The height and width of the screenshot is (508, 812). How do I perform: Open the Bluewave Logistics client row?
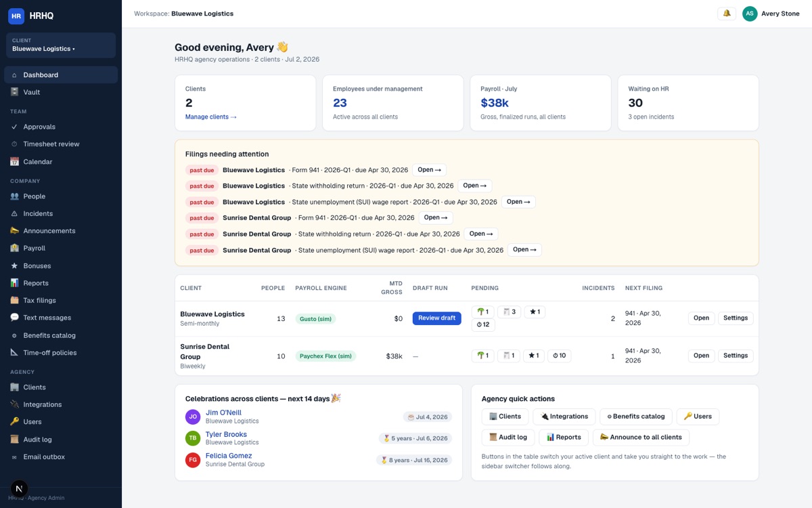point(701,318)
